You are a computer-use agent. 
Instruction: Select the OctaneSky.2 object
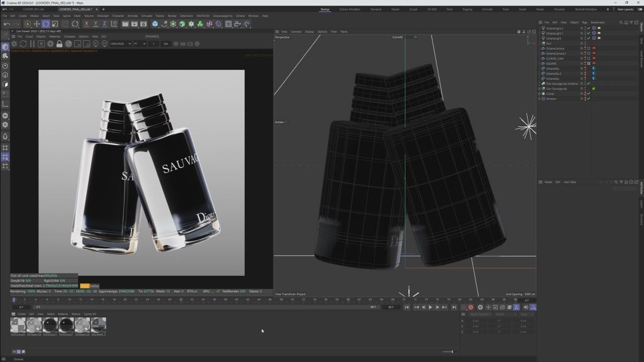(553, 74)
